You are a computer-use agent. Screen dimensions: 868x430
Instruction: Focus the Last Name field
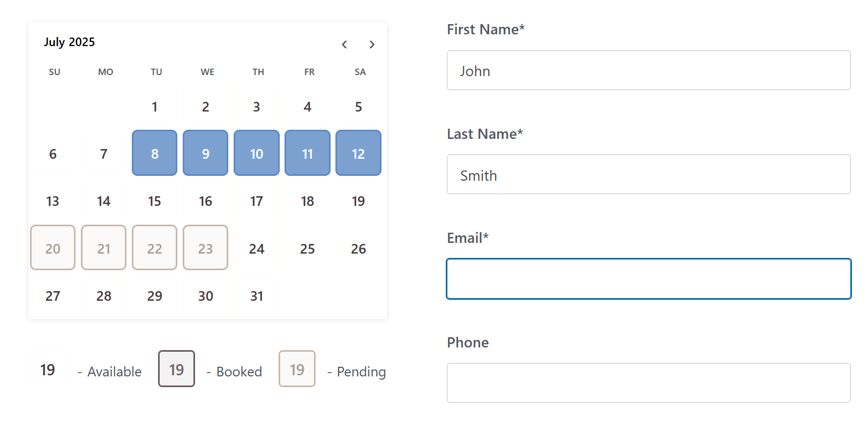(x=648, y=174)
